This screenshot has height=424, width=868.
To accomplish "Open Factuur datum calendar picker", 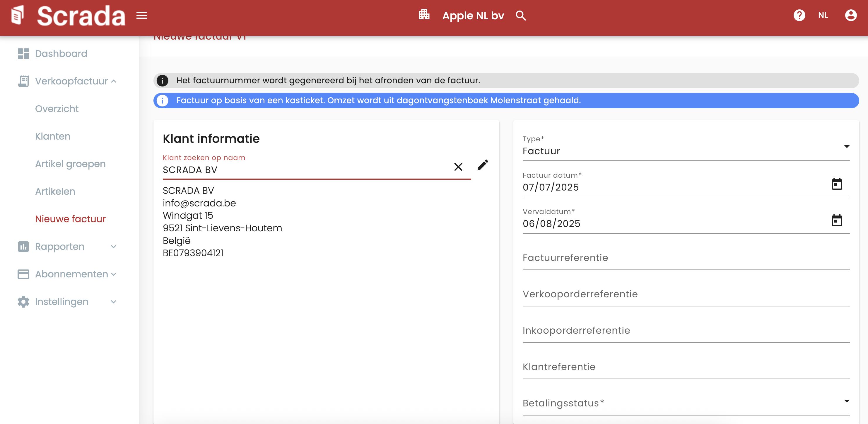I will tap(836, 184).
